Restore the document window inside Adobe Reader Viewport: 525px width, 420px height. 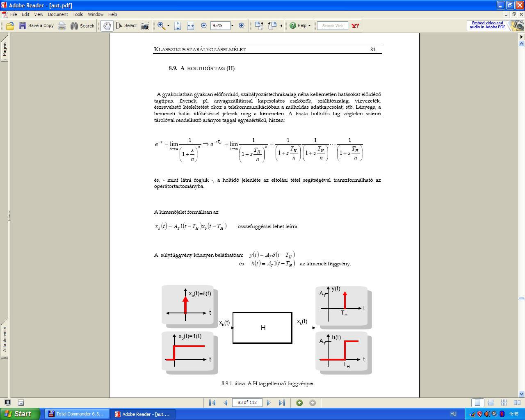click(x=513, y=14)
